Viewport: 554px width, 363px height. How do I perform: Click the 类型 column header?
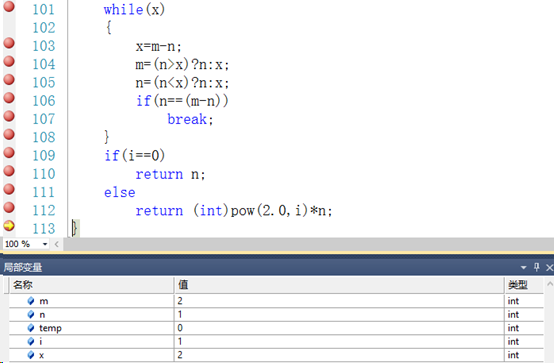point(524,285)
